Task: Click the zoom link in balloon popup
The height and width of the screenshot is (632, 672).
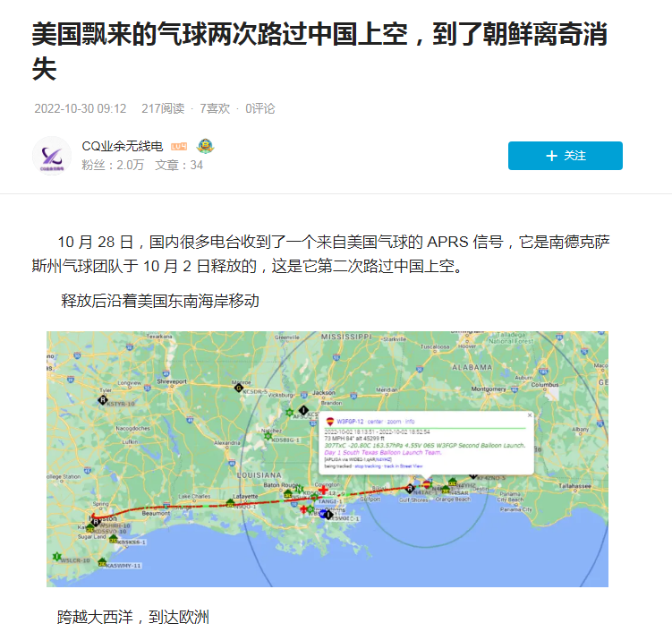Action: click(394, 422)
